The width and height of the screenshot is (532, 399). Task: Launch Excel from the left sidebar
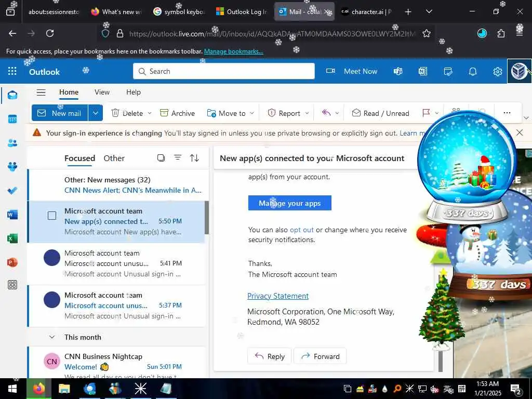tap(12, 238)
